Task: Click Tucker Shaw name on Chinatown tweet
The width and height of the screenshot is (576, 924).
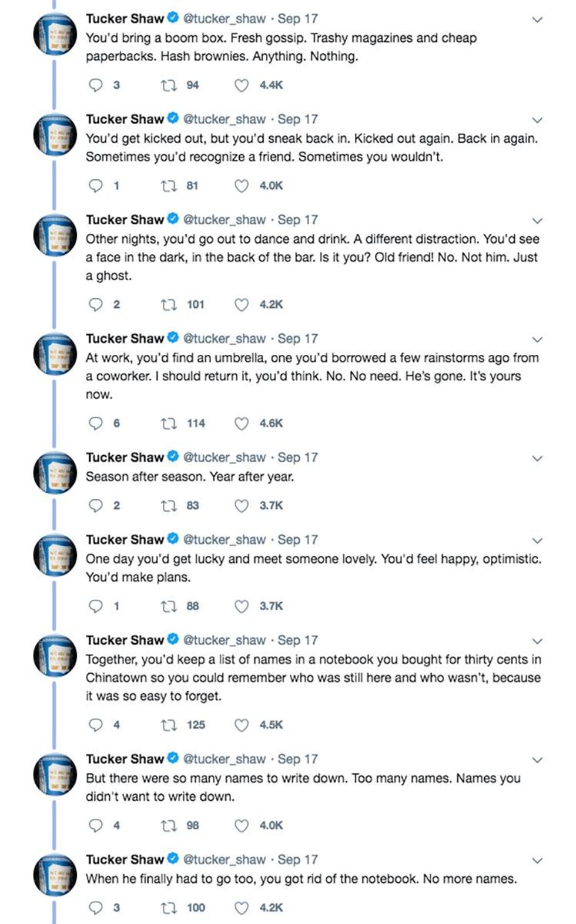Action: tap(125, 640)
